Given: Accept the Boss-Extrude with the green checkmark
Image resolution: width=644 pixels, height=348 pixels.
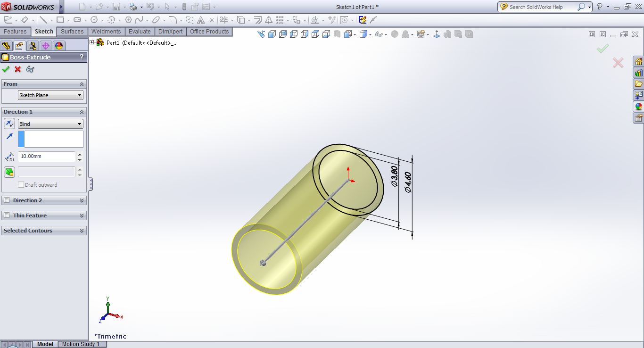Looking at the screenshot, I should pyautogui.click(x=6, y=69).
